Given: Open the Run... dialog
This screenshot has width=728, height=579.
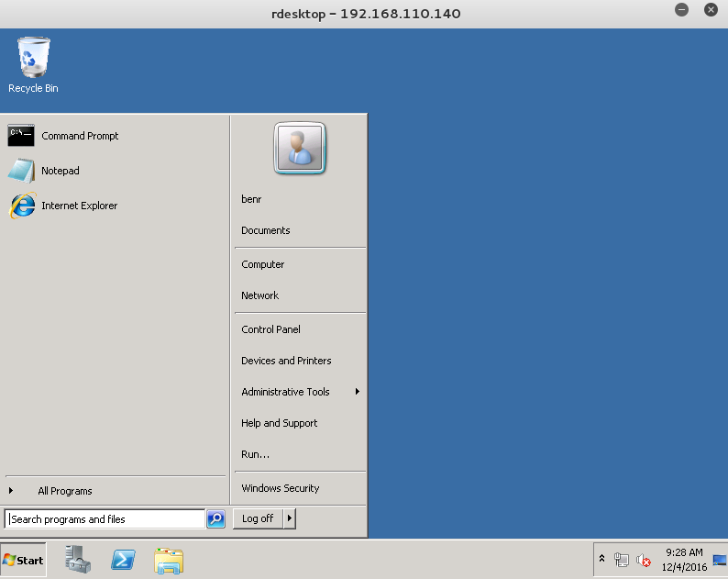Looking at the screenshot, I should (255, 454).
